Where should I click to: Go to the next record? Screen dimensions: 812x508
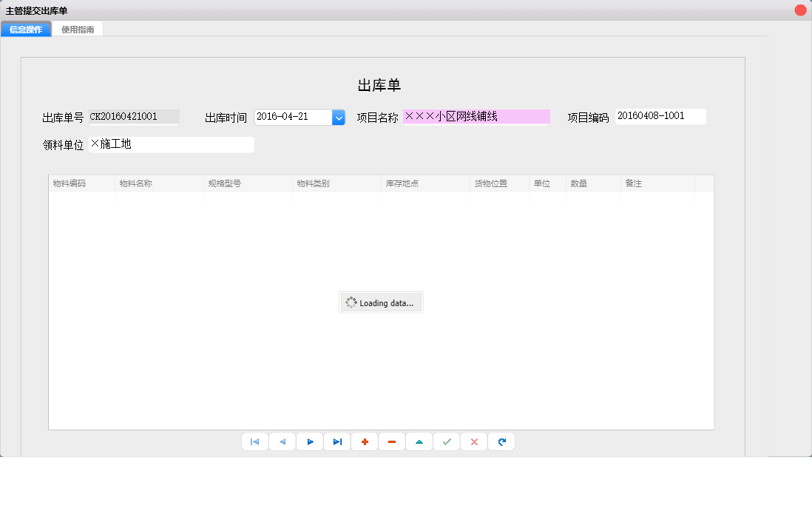(x=309, y=441)
